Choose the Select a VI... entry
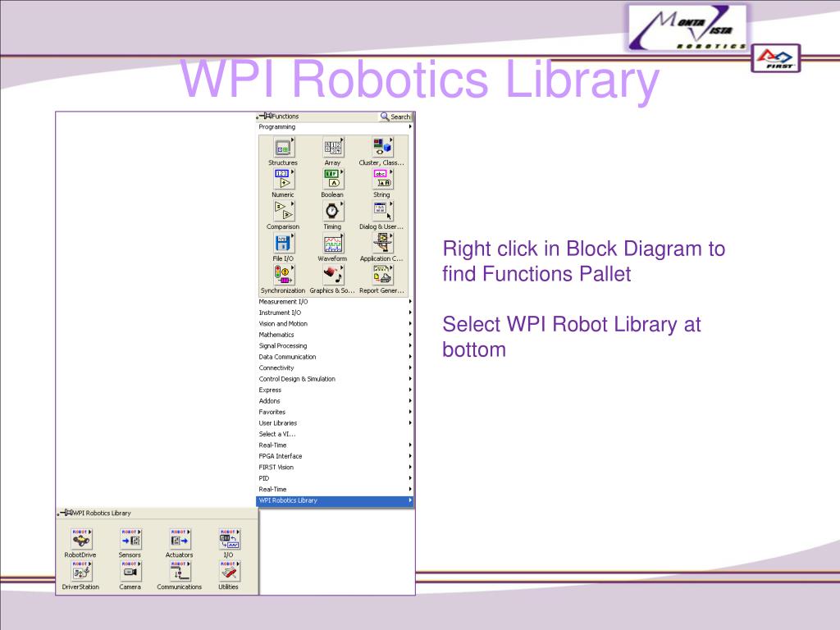This screenshot has height=630, width=840. point(336,434)
